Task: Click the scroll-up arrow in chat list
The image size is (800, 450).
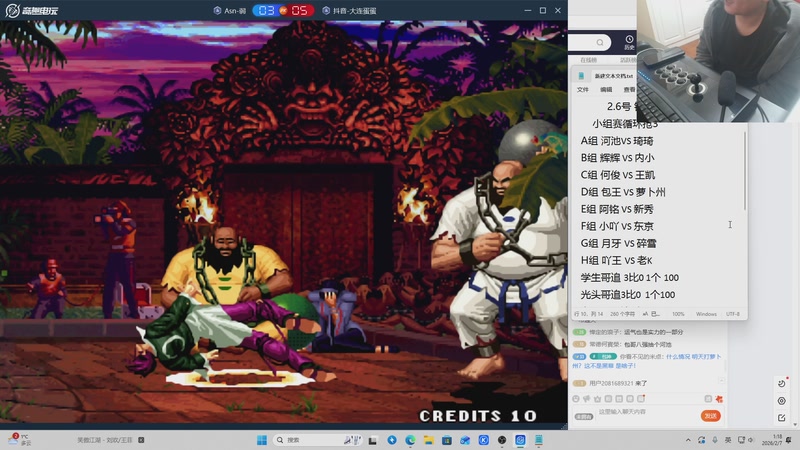Action: 721,380
